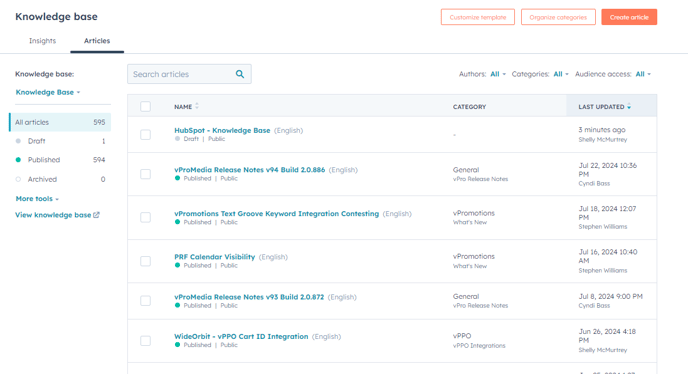Click the search magnifier icon

point(240,74)
